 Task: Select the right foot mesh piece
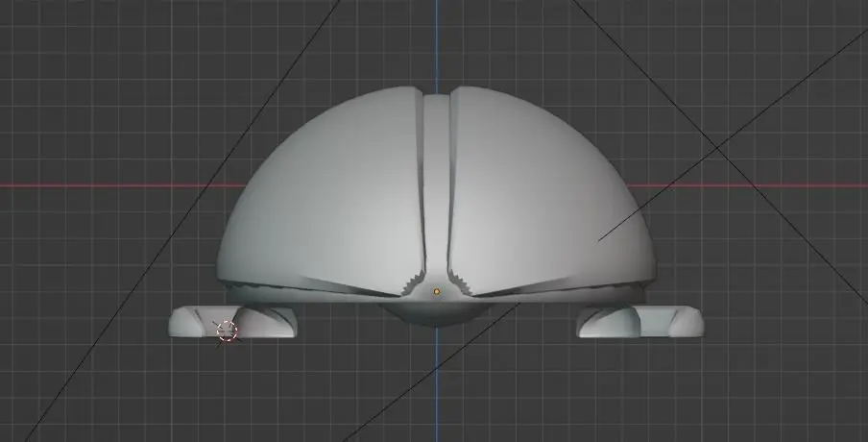tap(639, 321)
